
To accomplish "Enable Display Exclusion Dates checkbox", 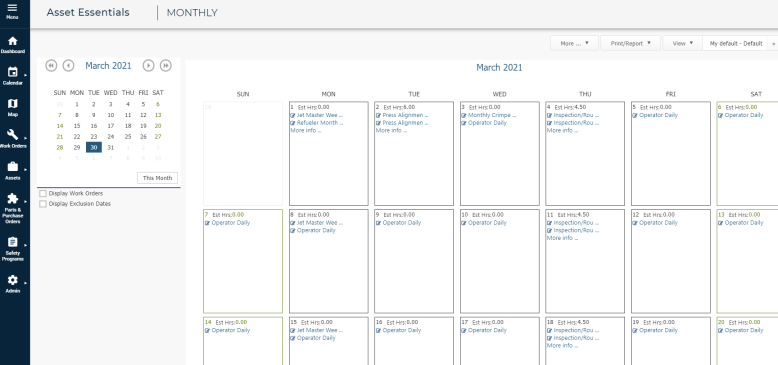I will point(43,204).
